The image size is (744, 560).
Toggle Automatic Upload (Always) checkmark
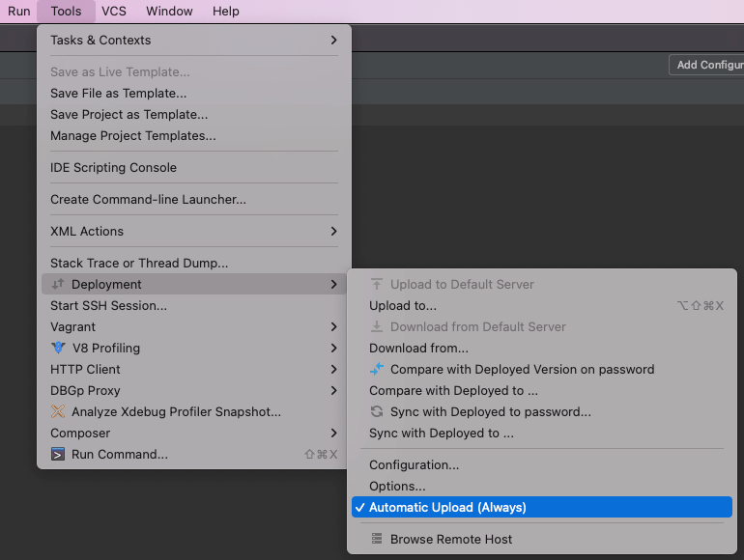[x=359, y=507]
